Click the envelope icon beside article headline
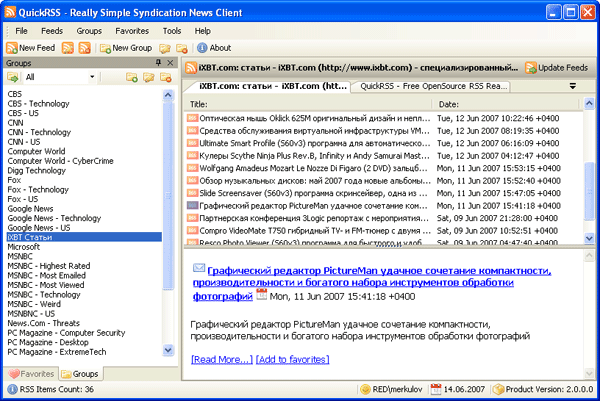This screenshot has width=600, height=401. click(199, 268)
